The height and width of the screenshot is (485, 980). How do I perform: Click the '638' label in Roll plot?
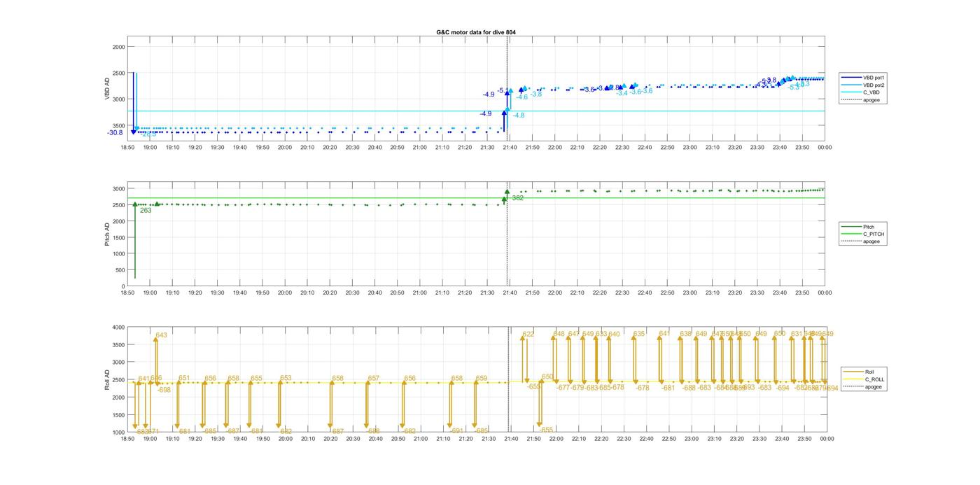(685, 334)
